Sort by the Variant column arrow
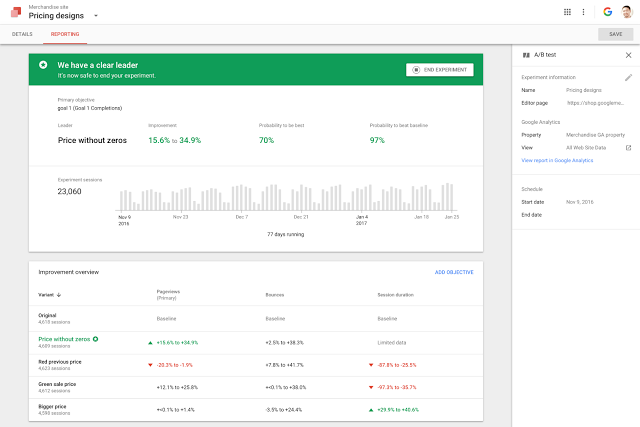This screenshot has width=640, height=427. (x=59, y=295)
